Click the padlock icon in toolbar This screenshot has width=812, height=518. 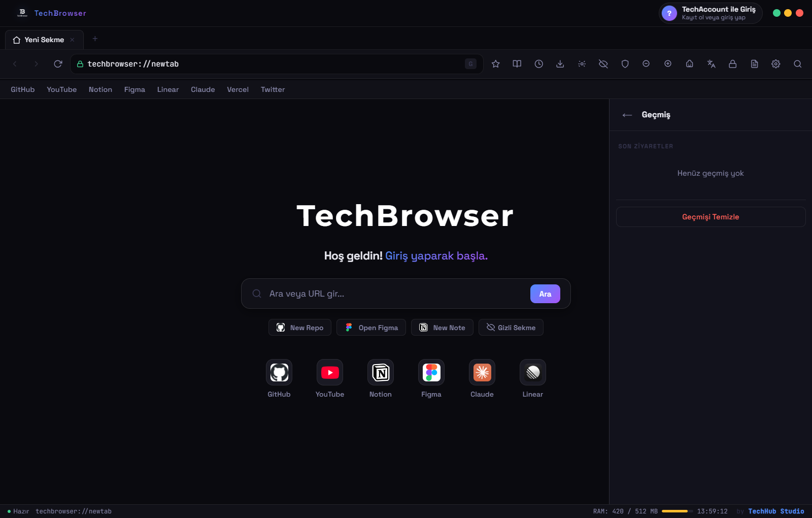point(733,64)
